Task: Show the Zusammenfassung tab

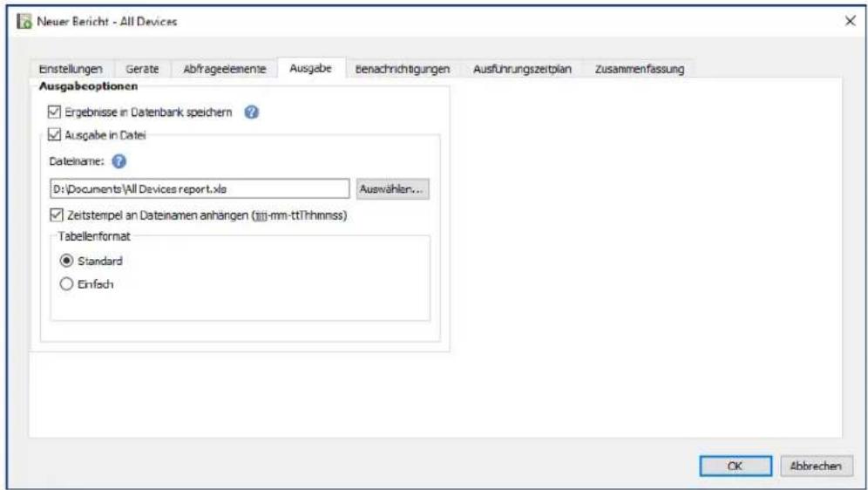Action: click(640, 69)
